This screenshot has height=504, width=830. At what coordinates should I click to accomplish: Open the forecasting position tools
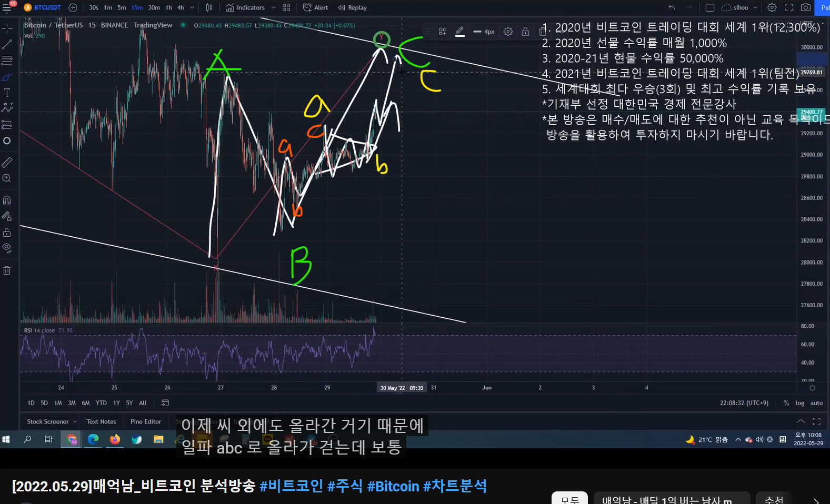click(x=7, y=125)
